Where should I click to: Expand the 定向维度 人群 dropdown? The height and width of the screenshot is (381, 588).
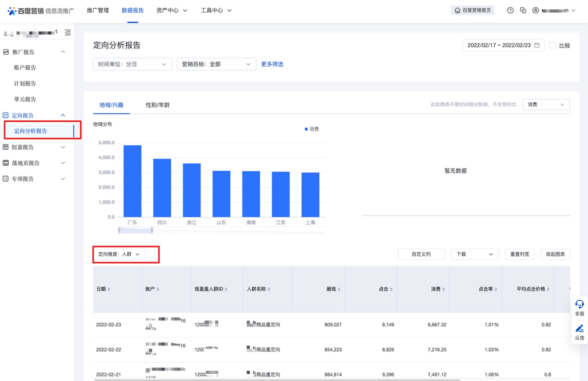point(119,254)
